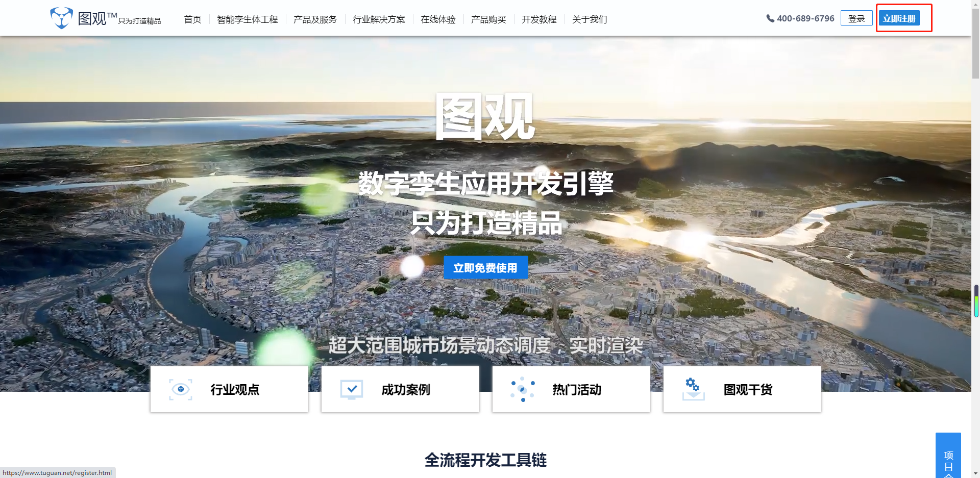Go to 产品购买 in navigation
The height and width of the screenshot is (478, 980).
(488, 19)
